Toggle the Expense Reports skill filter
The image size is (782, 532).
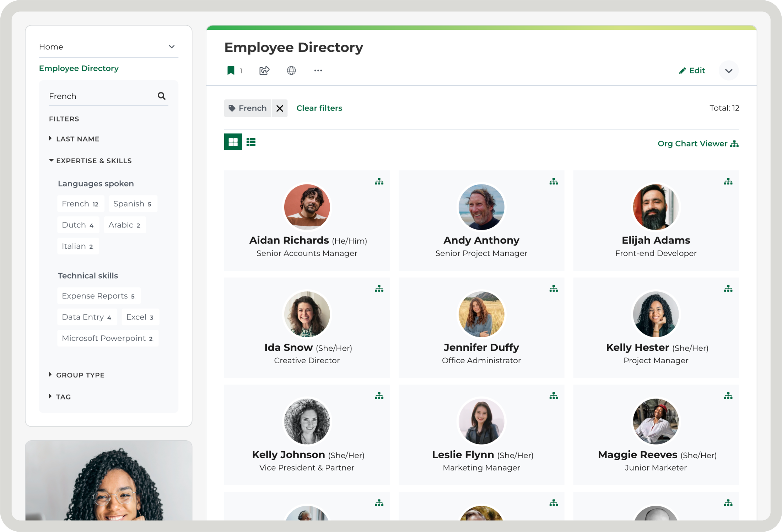pyautogui.click(x=98, y=296)
